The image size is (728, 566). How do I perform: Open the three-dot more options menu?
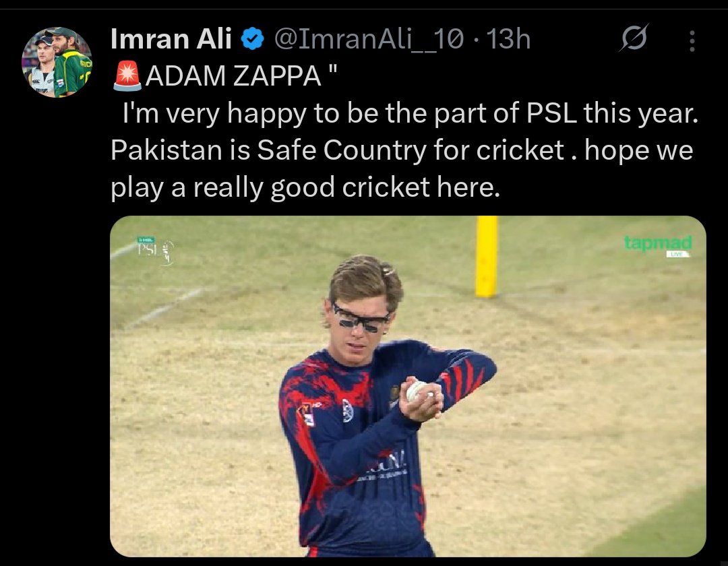[692, 41]
